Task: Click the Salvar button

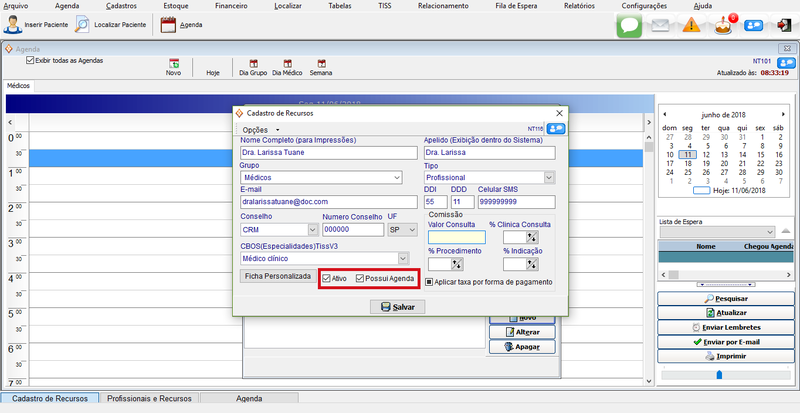Action: 397,307
